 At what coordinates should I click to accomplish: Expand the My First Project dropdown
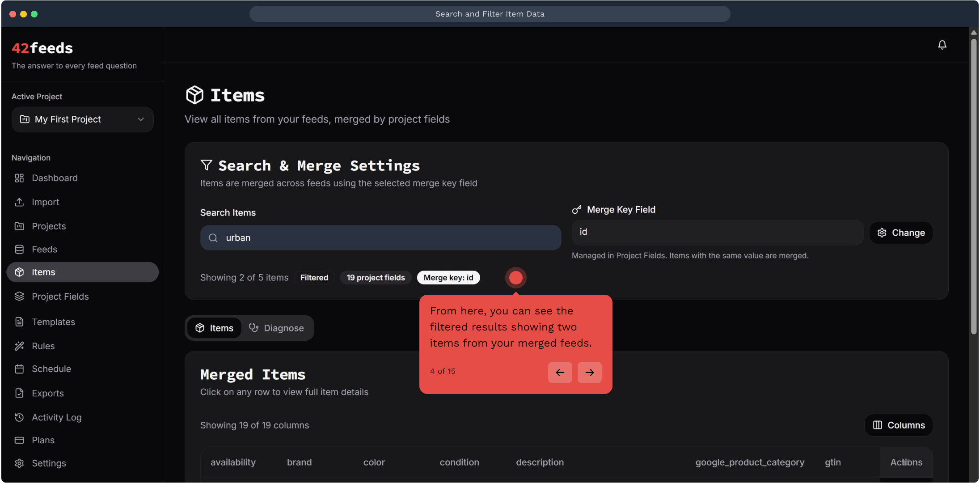[x=82, y=119]
